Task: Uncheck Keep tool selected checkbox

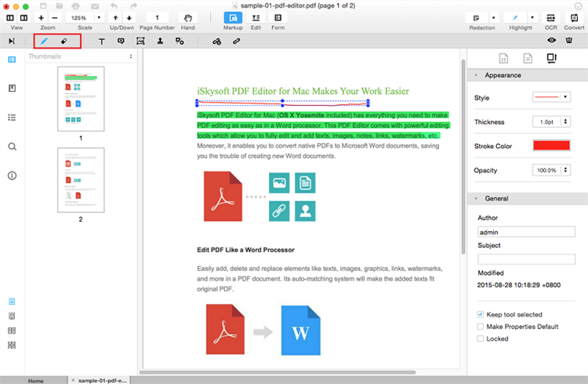Action: 481,314
